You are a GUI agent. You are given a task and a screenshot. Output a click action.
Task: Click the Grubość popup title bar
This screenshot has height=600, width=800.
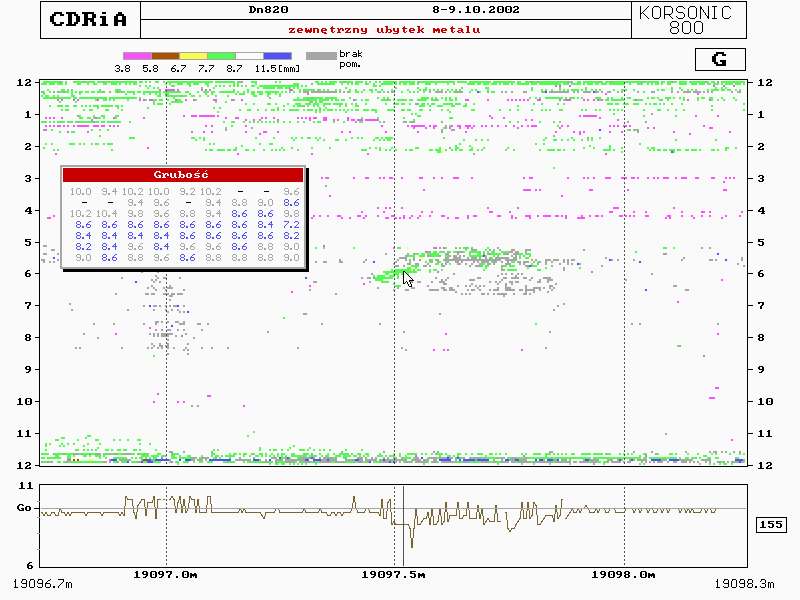point(183,174)
